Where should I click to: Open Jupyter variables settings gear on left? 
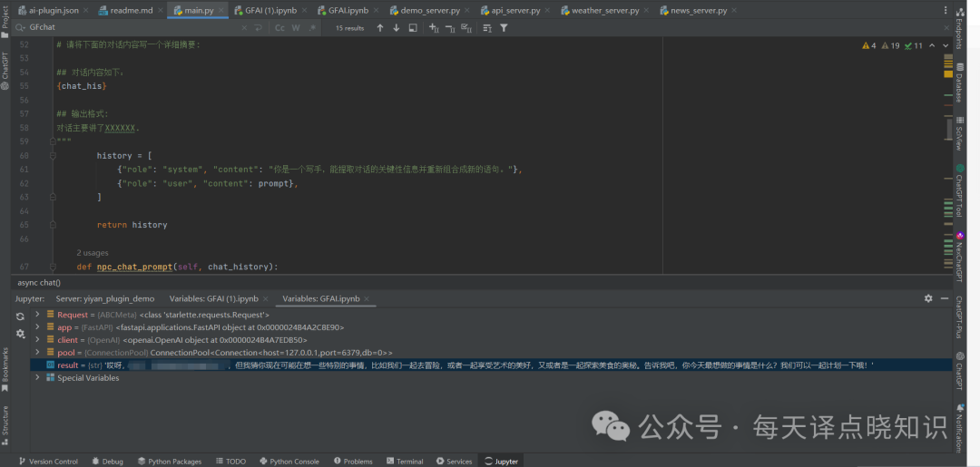20,334
